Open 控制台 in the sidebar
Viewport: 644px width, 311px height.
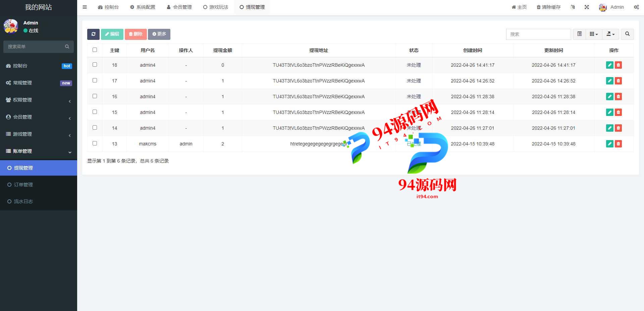[x=39, y=66]
